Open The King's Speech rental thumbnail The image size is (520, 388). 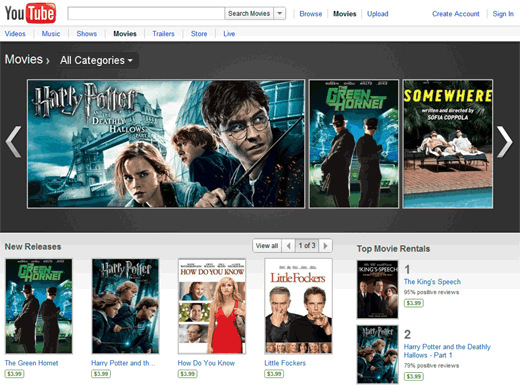377,289
